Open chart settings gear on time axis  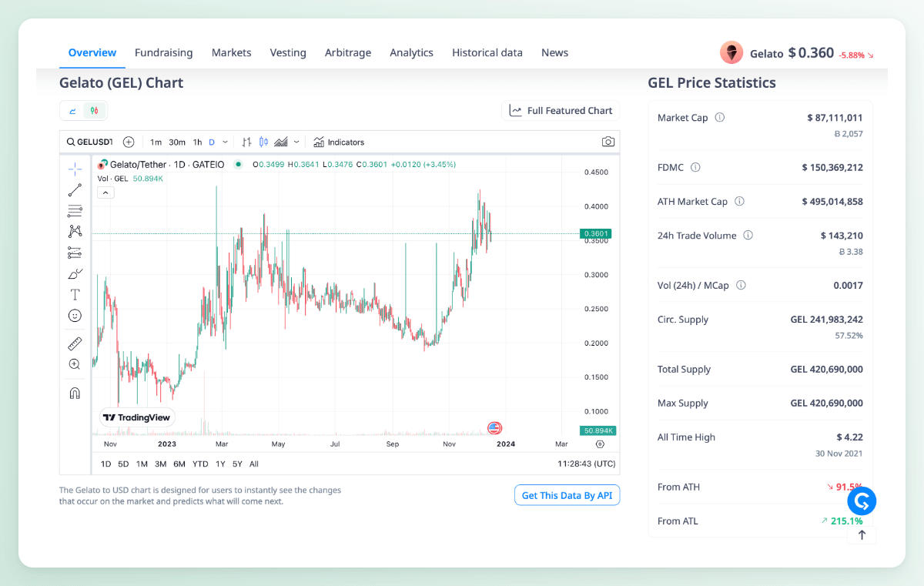pos(600,444)
